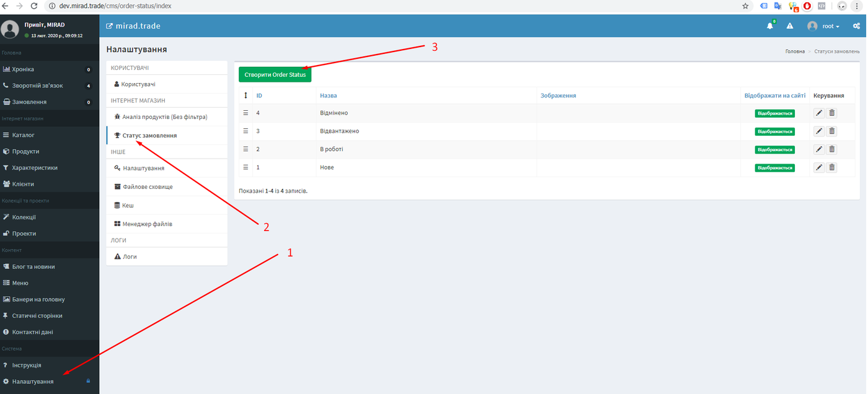Click the browser address bar URL
Image resolution: width=868 pixels, height=394 pixels.
pos(115,6)
